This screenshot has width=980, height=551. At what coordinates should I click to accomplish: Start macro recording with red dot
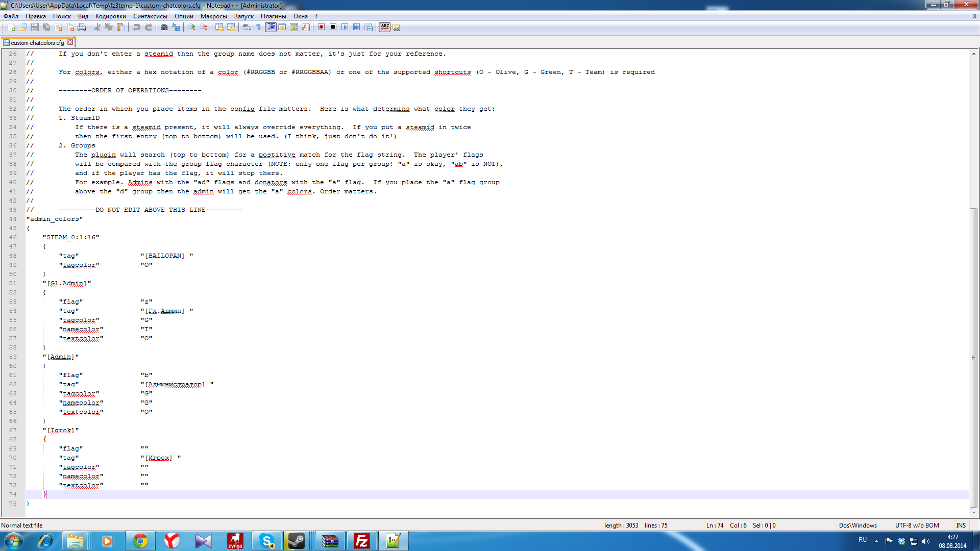point(321,28)
